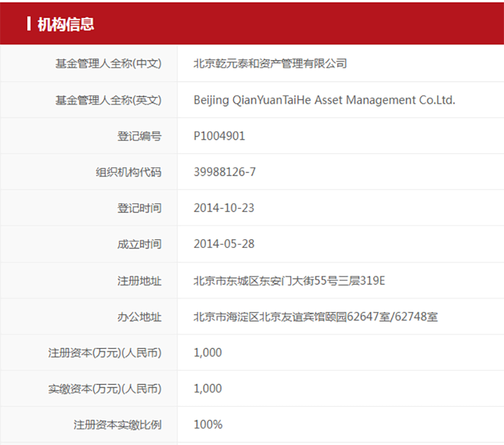
Task: Click the 基金管理人全称(英文) label
Action: click(108, 100)
